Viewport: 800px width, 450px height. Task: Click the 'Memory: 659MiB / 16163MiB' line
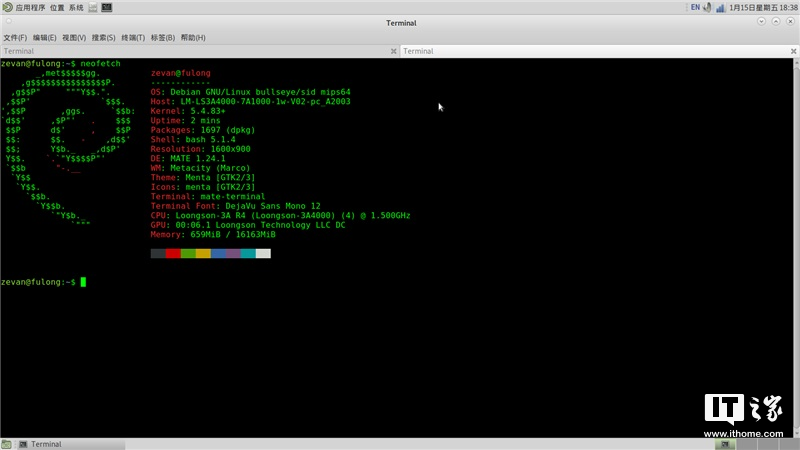tap(213, 235)
